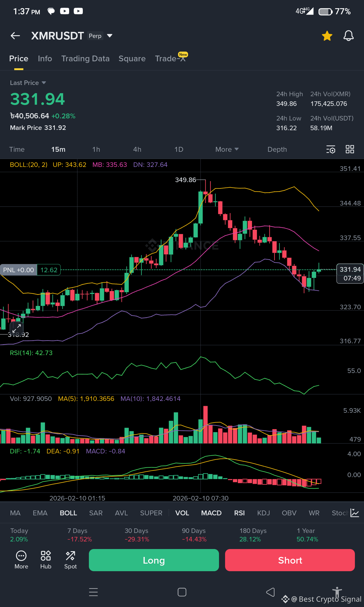Toggle the SAR indicator
Image resolution: width=364 pixels, height=607 pixels.
96,513
